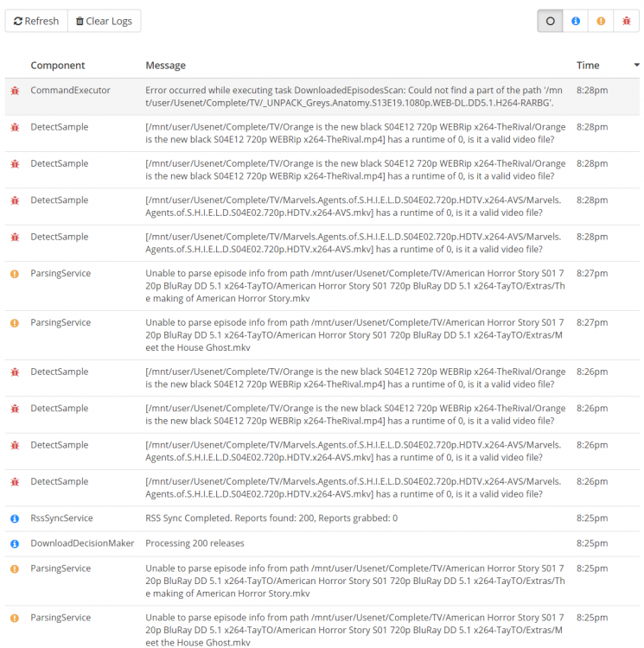644x648 pixels.
Task: Click the 8:25pm time of DownloadDecisionMaker row
Action: coord(592,543)
